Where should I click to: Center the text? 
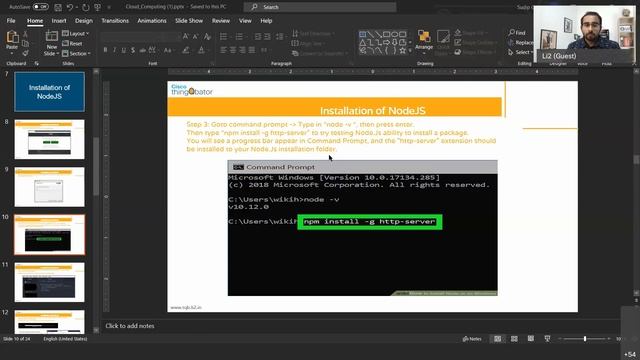233,50
